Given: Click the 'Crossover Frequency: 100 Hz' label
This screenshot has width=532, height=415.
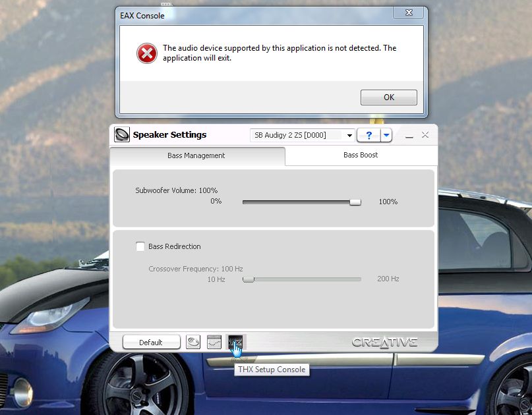Looking at the screenshot, I should click(x=195, y=269).
